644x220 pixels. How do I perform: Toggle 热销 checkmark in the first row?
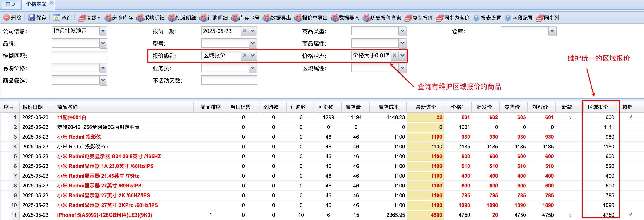coord(631,117)
